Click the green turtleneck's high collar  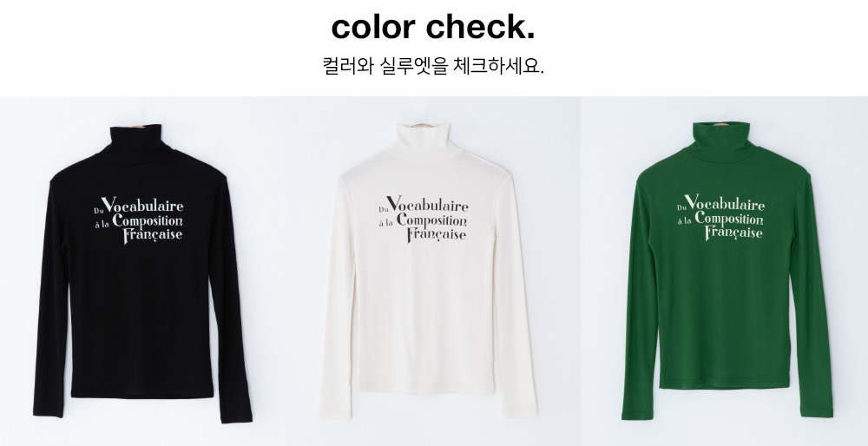click(x=720, y=141)
